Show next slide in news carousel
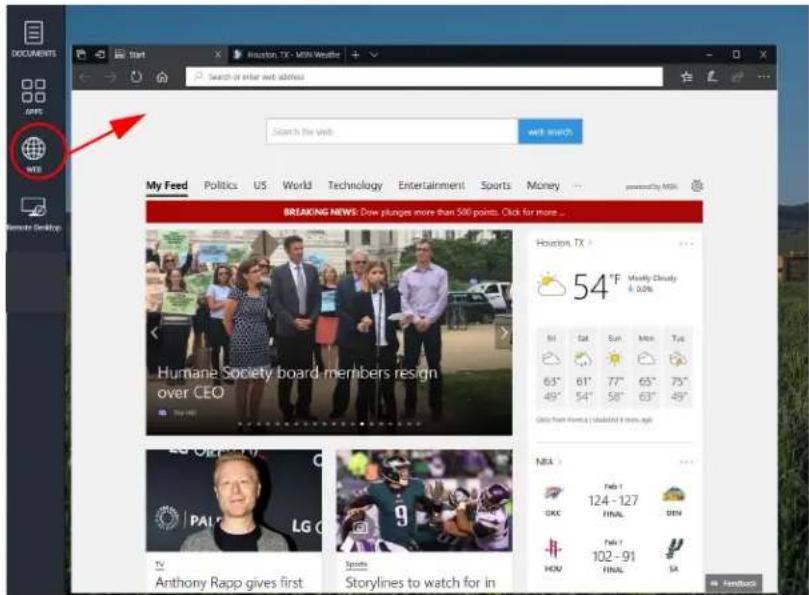The width and height of the screenshot is (809, 595). 504,333
